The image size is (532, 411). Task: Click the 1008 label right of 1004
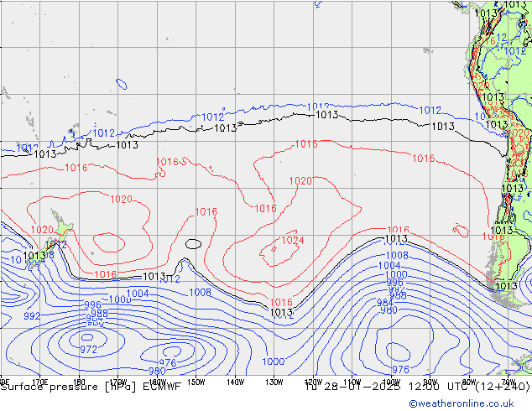pos(200,292)
